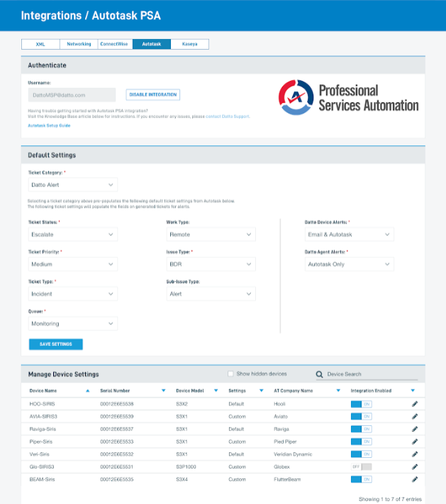This screenshot has height=504, width=446.
Task: Toggle integration for BEAM-Siris
Action: (362, 479)
